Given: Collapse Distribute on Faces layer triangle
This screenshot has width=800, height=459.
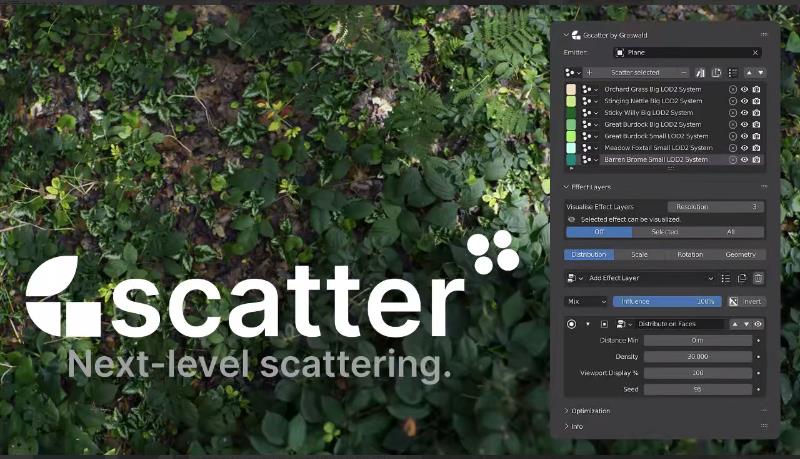Looking at the screenshot, I should [x=588, y=324].
